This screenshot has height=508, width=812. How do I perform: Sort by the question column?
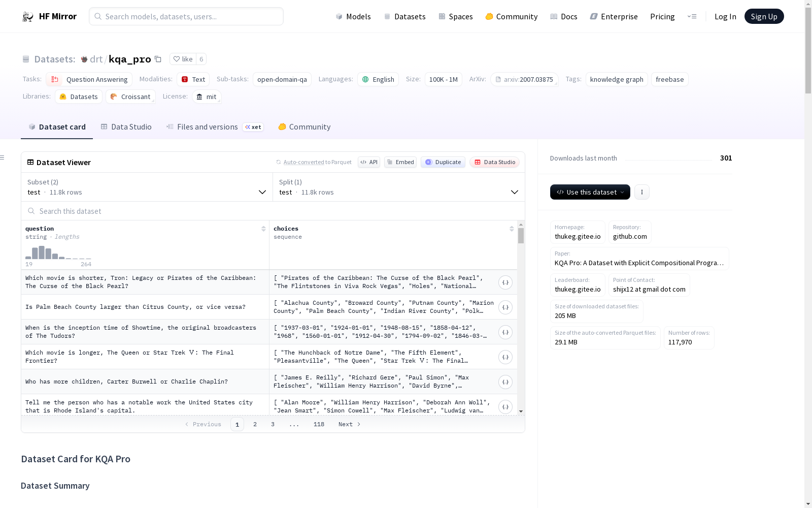tap(263, 229)
